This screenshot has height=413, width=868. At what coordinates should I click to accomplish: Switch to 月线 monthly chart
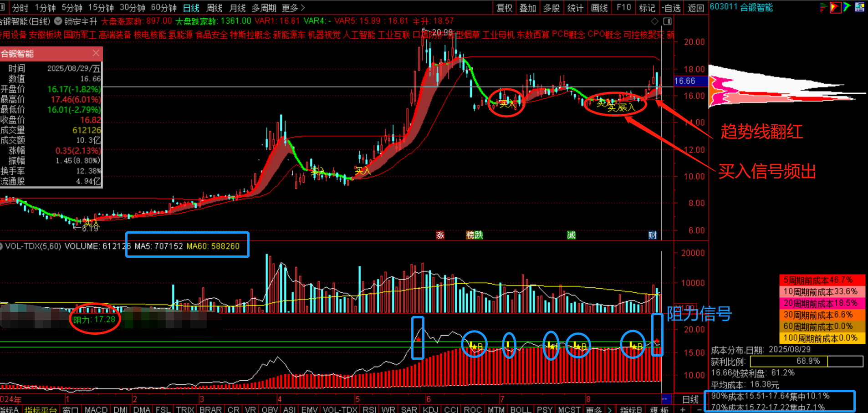click(x=237, y=8)
